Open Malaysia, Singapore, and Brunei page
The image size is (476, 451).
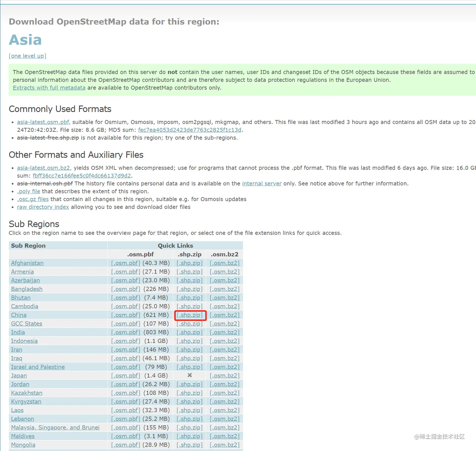pyautogui.click(x=55, y=427)
